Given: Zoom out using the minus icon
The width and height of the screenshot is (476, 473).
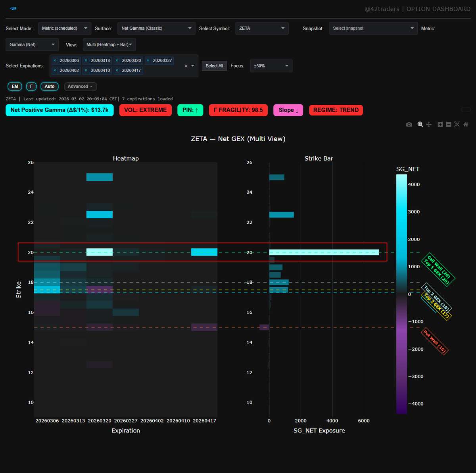Looking at the screenshot, I should 449,124.
